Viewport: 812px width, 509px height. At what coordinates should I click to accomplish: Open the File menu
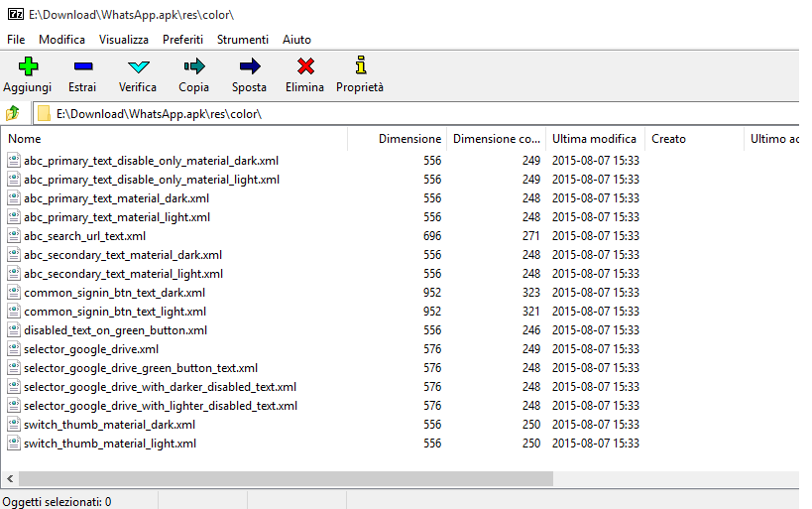16,40
